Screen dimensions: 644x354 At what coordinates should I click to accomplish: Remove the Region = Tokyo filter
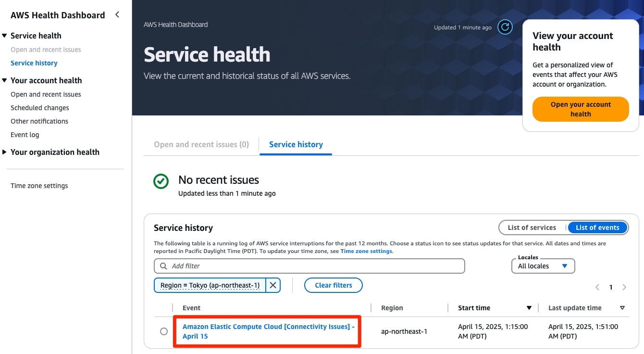tap(272, 285)
